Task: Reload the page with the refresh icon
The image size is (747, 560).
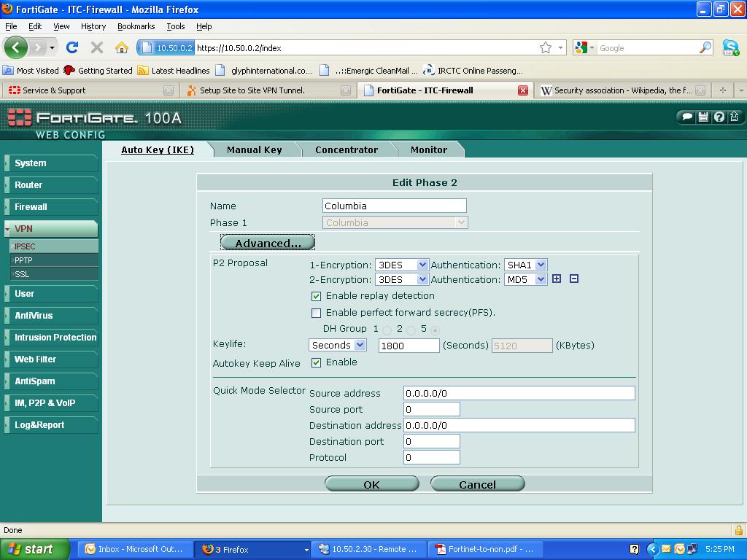Action: [72, 47]
